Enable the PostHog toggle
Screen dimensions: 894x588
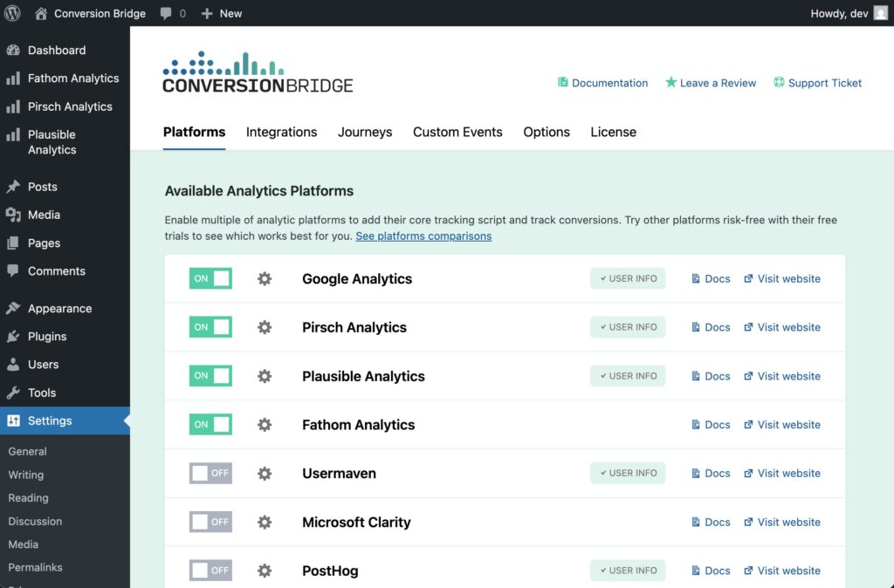pos(210,571)
